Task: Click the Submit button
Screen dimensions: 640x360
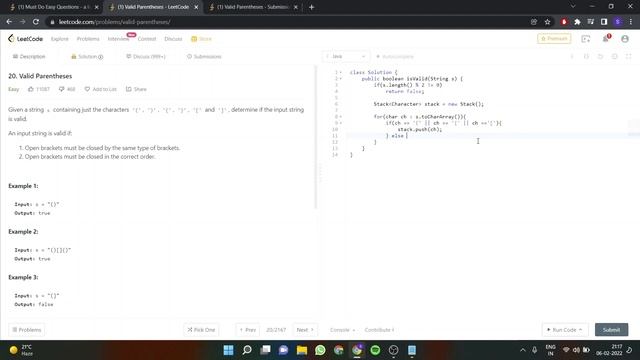Action: pyautogui.click(x=611, y=330)
